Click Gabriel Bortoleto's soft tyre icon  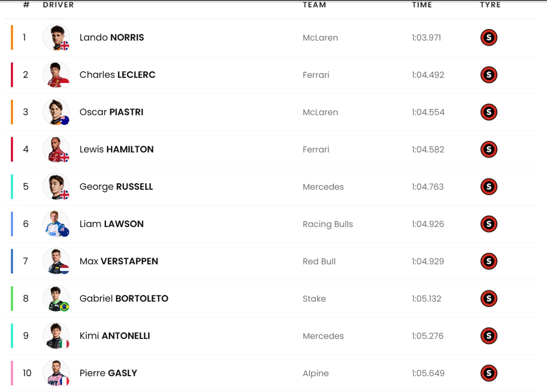coord(489,298)
